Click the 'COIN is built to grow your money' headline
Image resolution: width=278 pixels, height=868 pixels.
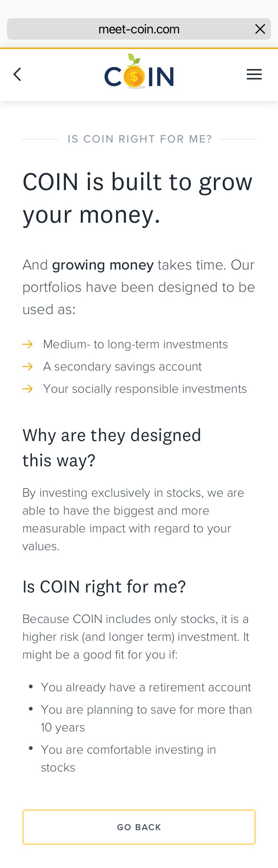coord(137,198)
